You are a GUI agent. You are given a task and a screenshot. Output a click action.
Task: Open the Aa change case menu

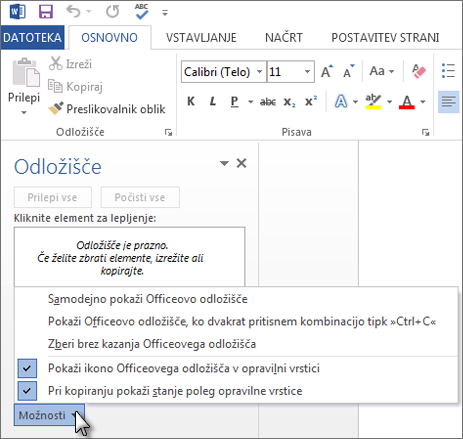382,71
